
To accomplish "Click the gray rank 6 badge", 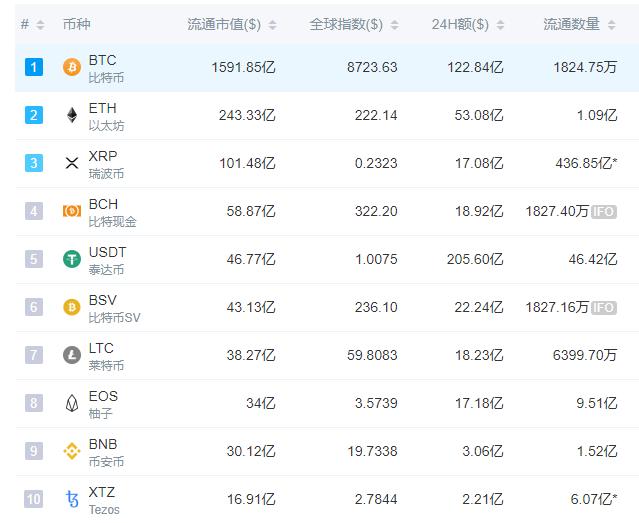I will click(x=34, y=307).
